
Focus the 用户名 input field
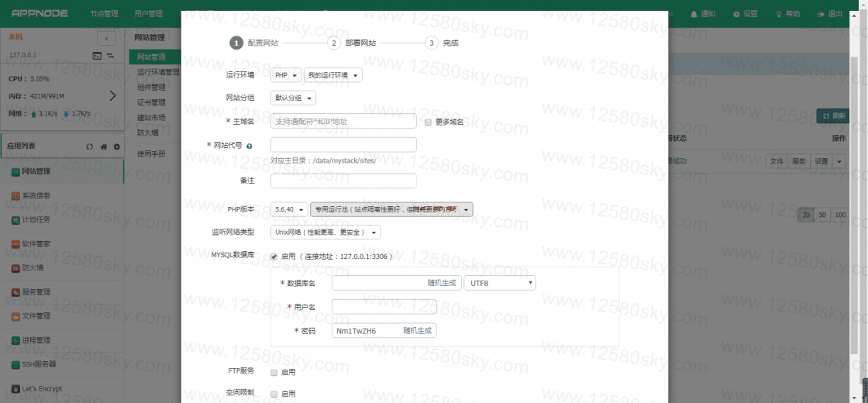point(384,307)
